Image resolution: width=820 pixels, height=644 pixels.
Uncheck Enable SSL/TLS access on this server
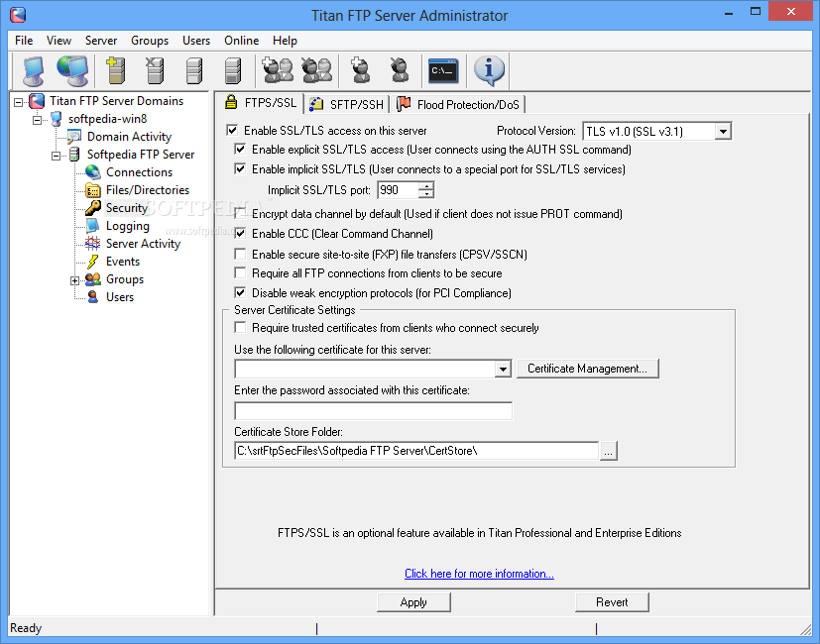(232, 130)
